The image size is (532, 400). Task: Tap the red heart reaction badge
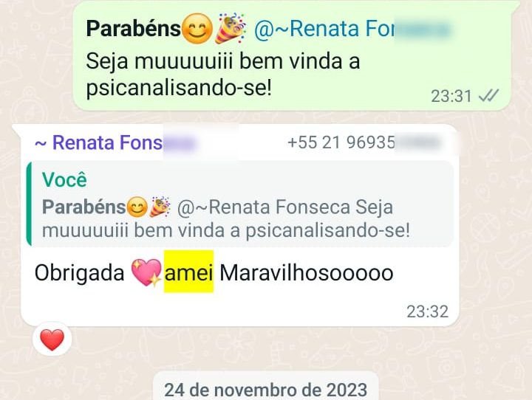(x=52, y=339)
